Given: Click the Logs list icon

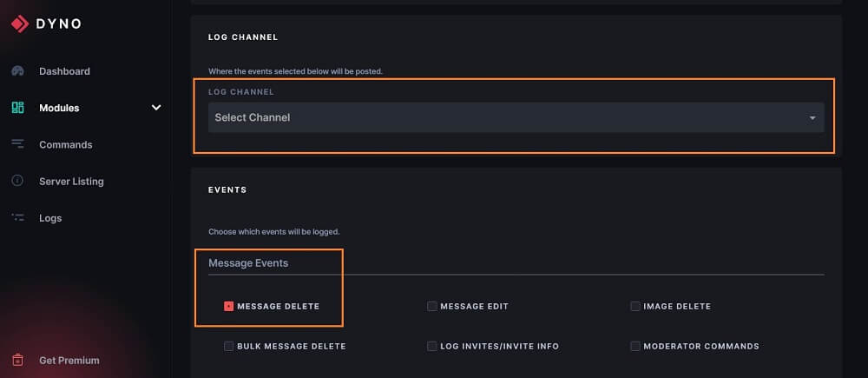Looking at the screenshot, I should point(17,218).
